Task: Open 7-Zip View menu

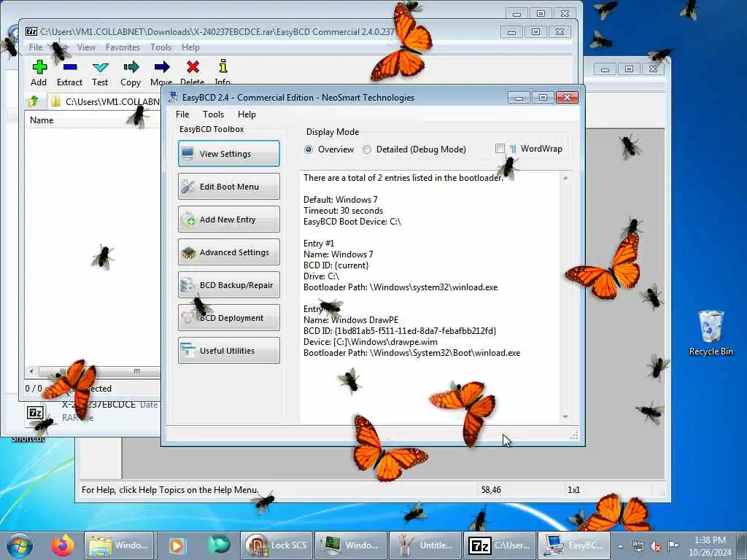Action: pos(86,47)
